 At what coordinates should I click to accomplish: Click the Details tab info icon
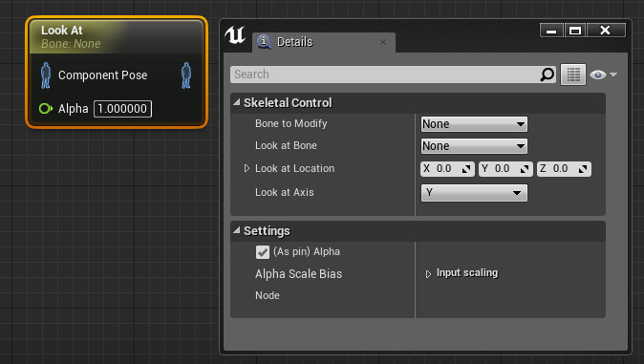point(264,41)
